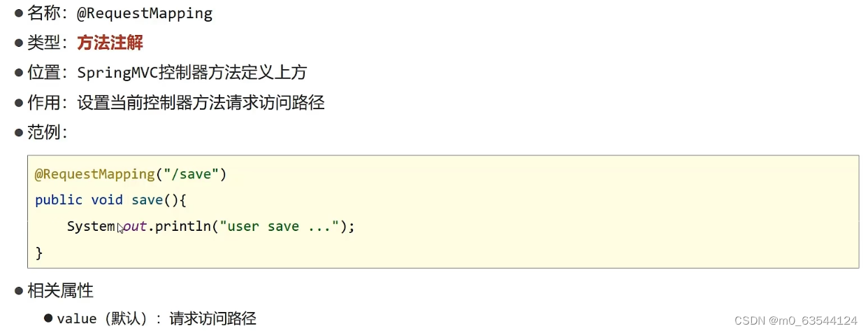Click the bullet before 范例
The height and width of the screenshot is (333, 868).
tap(20, 132)
